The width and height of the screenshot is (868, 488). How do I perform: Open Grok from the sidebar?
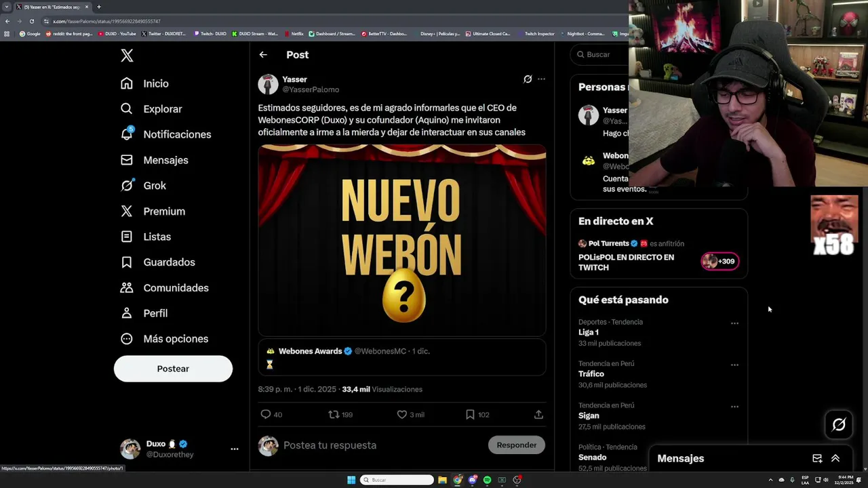pyautogui.click(x=142, y=186)
